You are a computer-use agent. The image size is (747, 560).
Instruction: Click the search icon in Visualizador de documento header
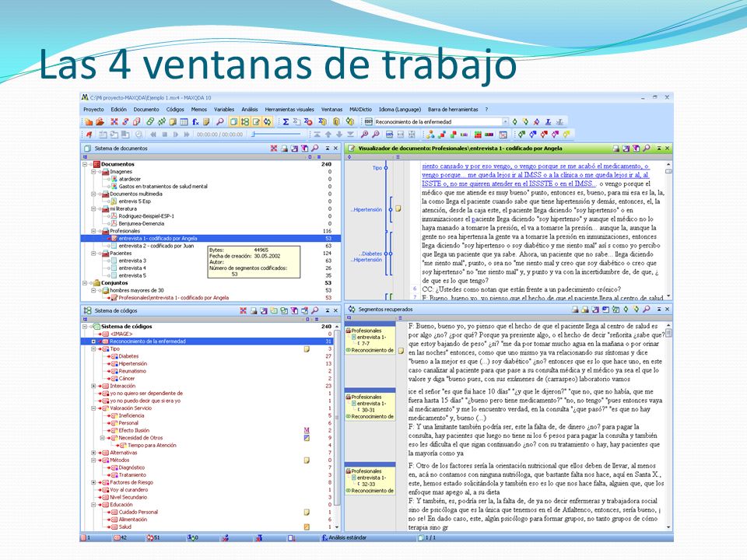tap(647, 149)
